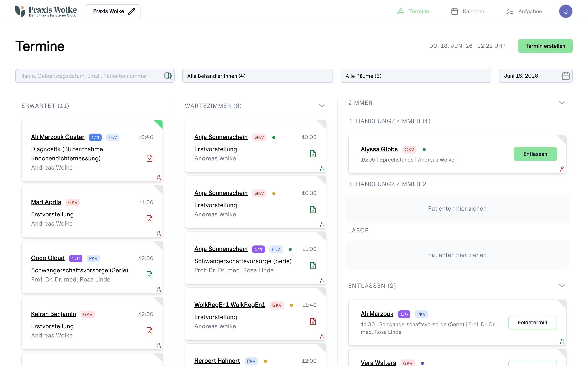Collapse the Entlassen section chevron

[562, 286]
